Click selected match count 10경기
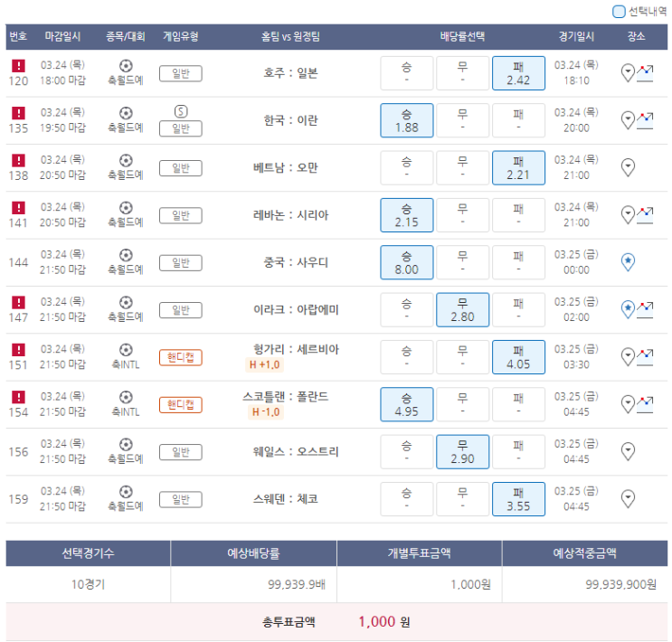The width and height of the screenshot is (672, 642). point(89,584)
